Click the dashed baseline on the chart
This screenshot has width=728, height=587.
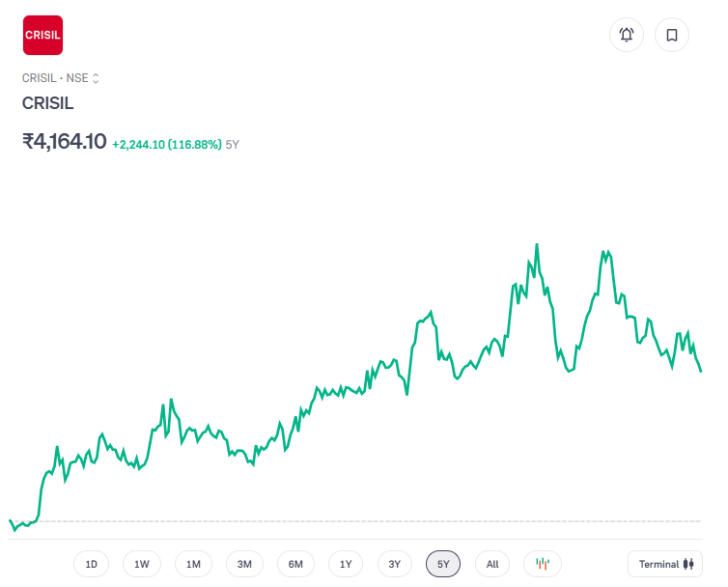(x=386, y=521)
